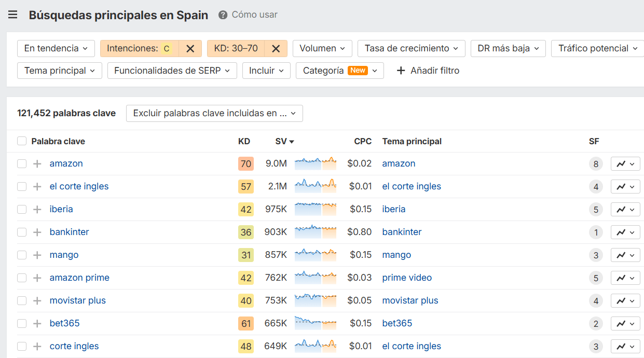Open the Intenciones filter dropdown
644x358 pixels.
pyautogui.click(x=140, y=48)
